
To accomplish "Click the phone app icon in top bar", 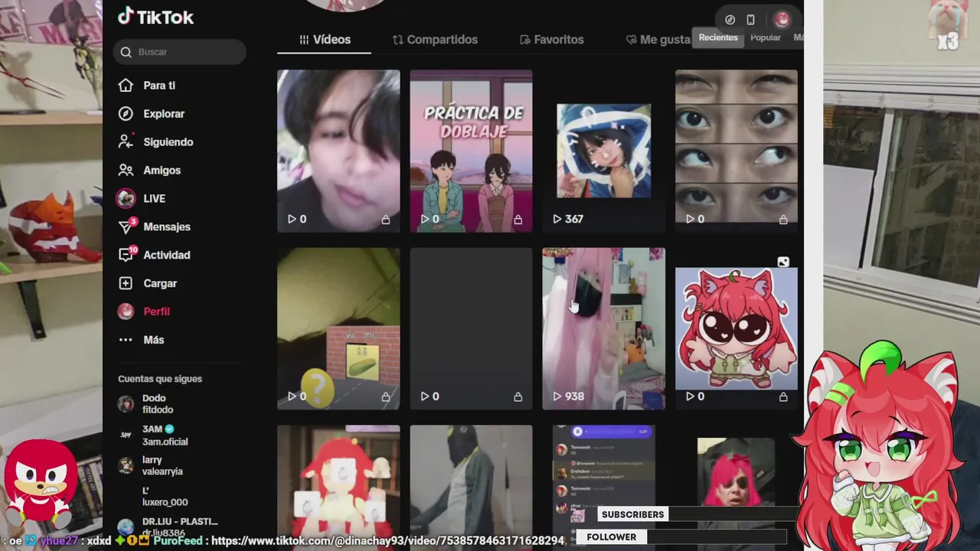I will coord(750,20).
